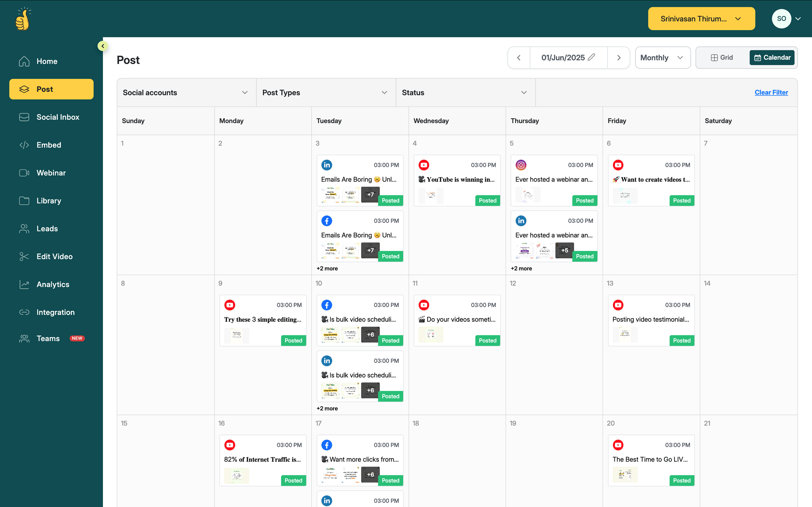This screenshot has height=507, width=812.
Task: Click the LinkedIn icon on June 3 post
Action: [326, 165]
